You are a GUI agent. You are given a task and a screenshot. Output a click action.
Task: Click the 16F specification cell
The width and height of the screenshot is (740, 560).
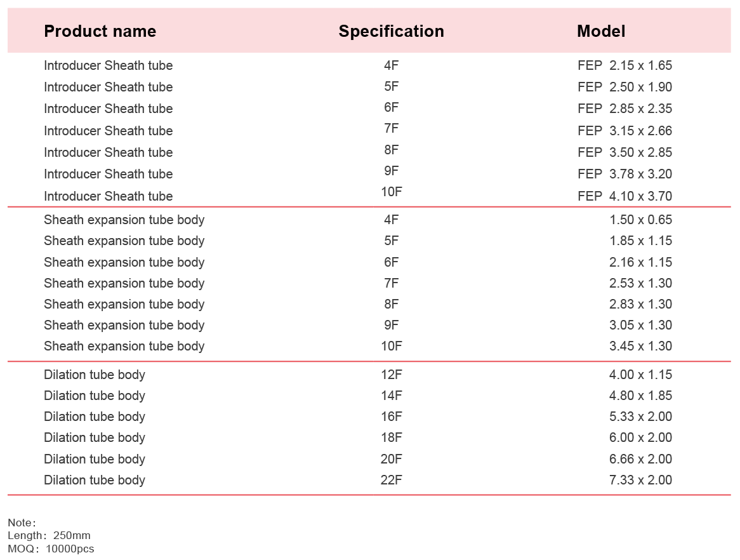point(391,417)
